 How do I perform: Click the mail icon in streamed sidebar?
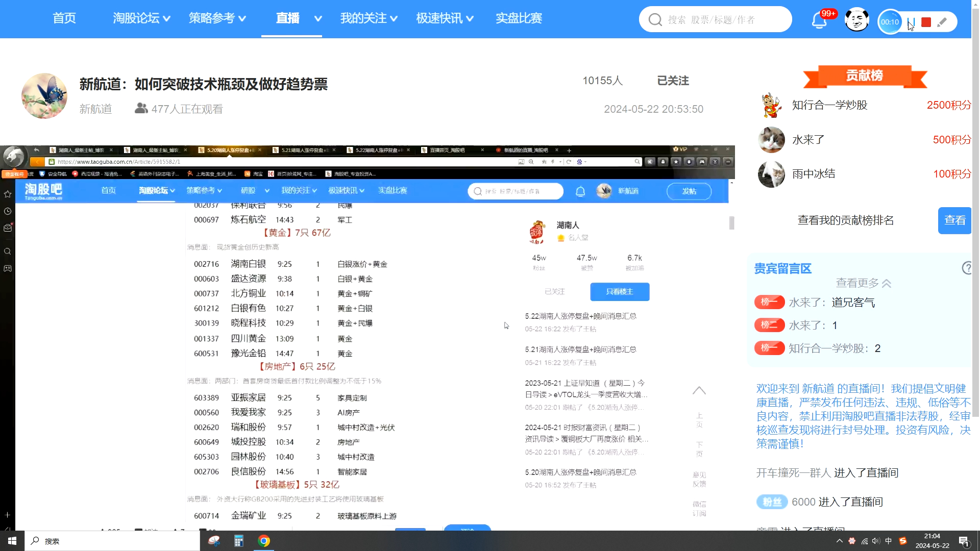coord(8,228)
